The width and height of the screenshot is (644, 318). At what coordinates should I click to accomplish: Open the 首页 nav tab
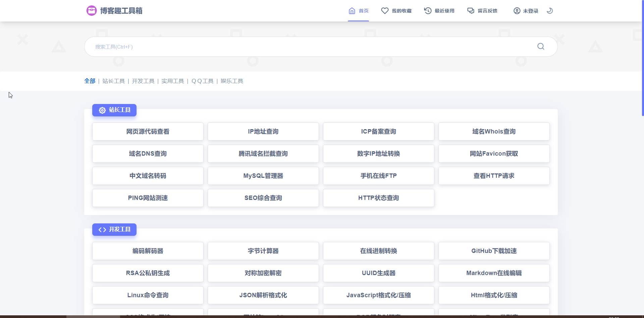point(358,11)
